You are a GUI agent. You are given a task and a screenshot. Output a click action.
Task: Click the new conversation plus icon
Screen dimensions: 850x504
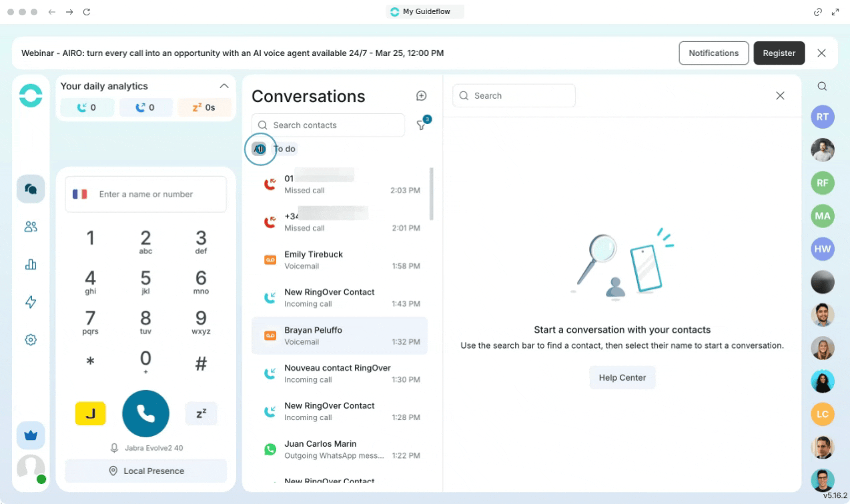point(421,96)
